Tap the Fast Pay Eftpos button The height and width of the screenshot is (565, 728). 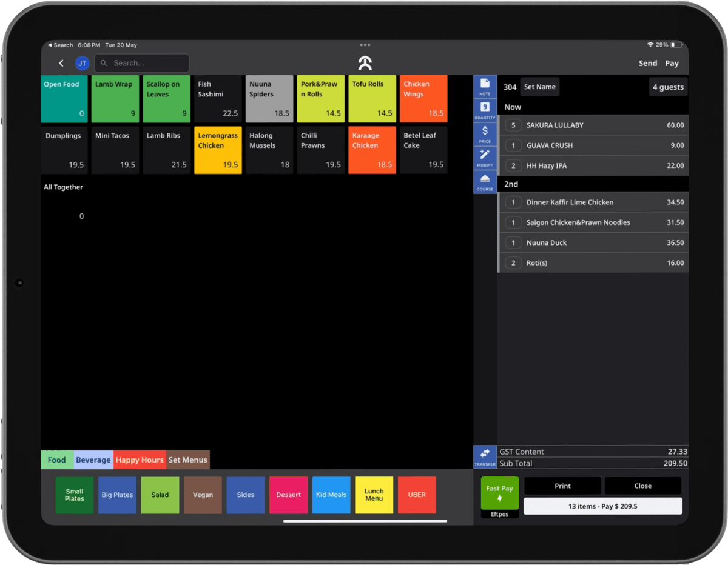click(500, 497)
